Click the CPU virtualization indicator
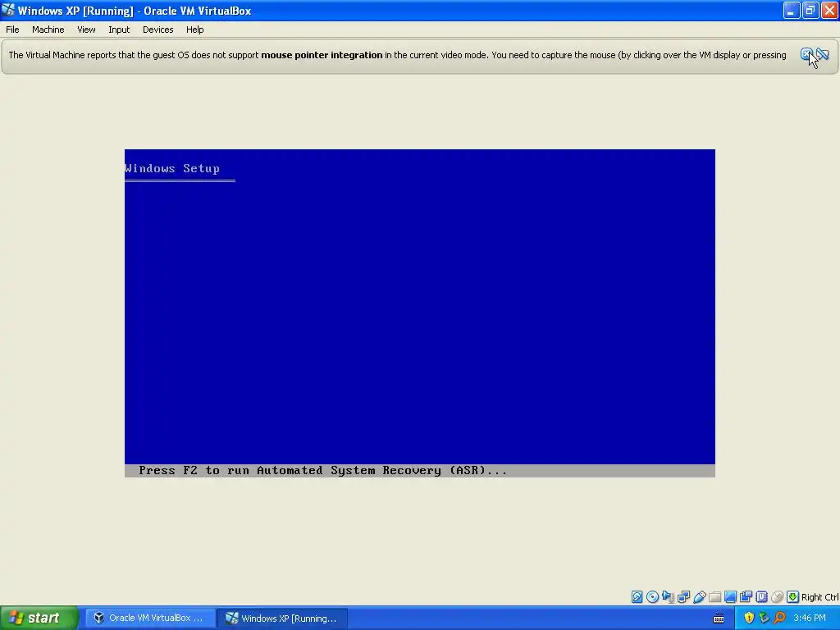The width and height of the screenshot is (840, 630). coord(761,597)
